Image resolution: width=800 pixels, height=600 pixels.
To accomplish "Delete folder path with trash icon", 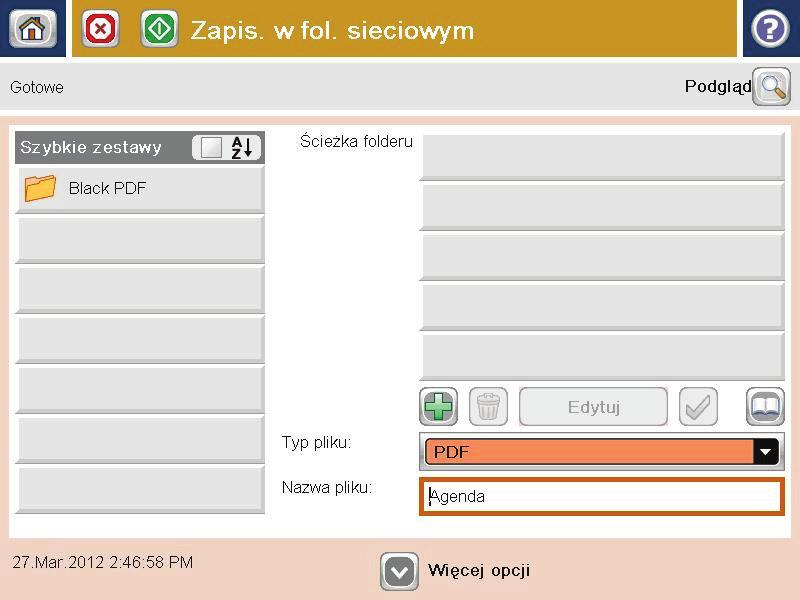I will (x=488, y=407).
